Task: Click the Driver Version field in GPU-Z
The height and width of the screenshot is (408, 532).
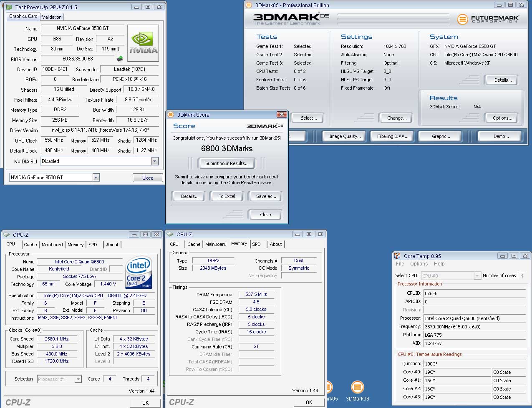Action: [100, 130]
